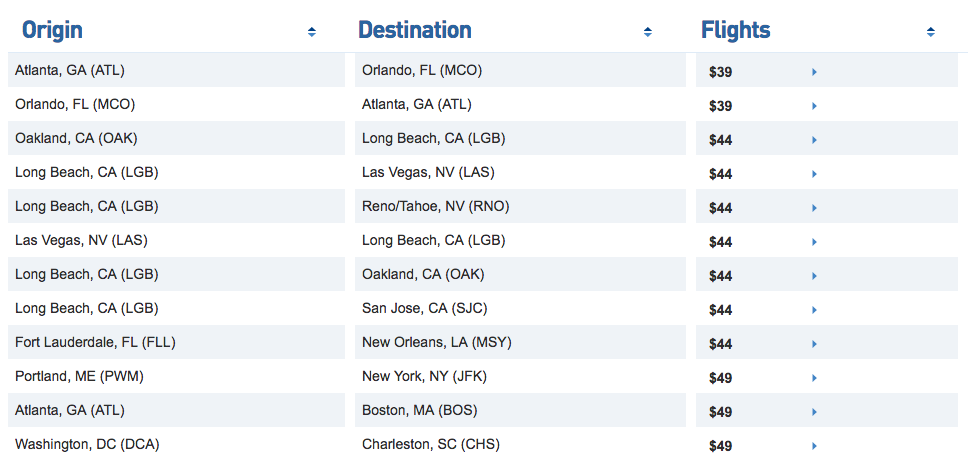Sort table by Origin column header
Viewport: 968px width, 460px height.
click(53, 30)
